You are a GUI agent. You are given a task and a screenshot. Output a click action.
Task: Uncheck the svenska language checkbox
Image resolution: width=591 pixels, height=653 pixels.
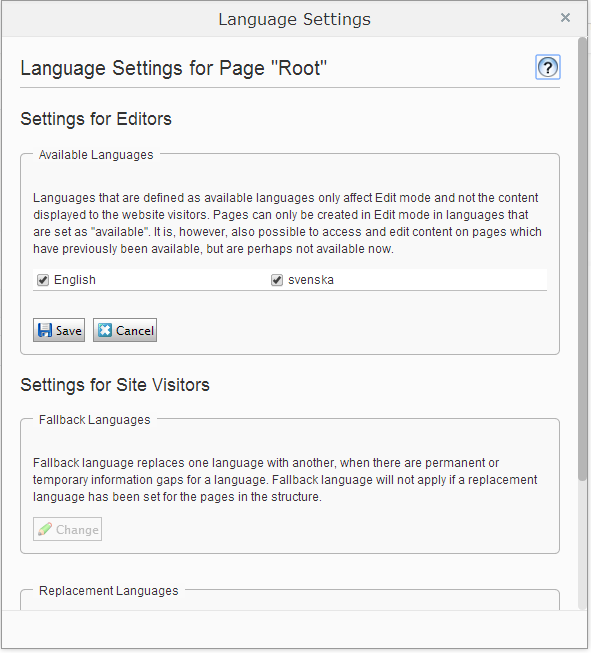pos(277,280)
